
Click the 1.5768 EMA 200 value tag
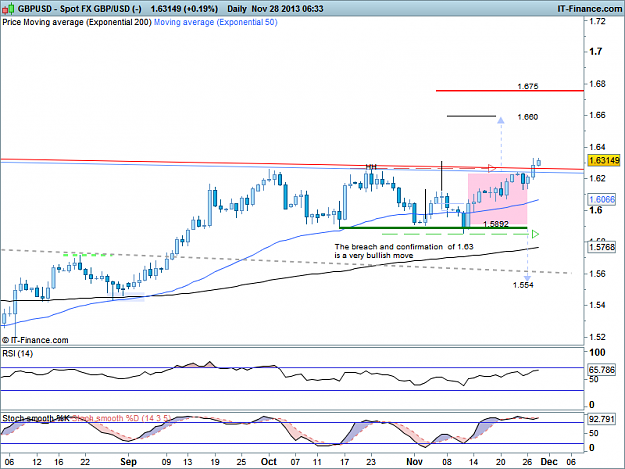(602, 247)
